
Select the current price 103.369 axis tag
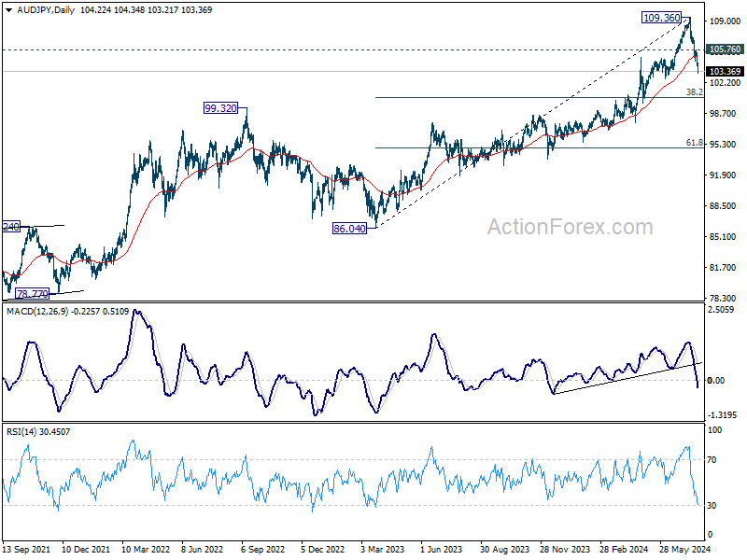(725, 72)
